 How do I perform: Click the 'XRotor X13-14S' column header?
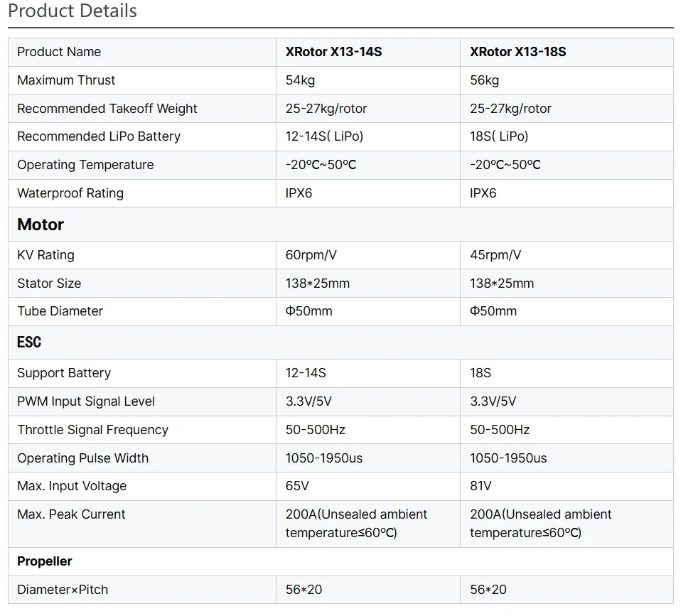coord(333,52)
